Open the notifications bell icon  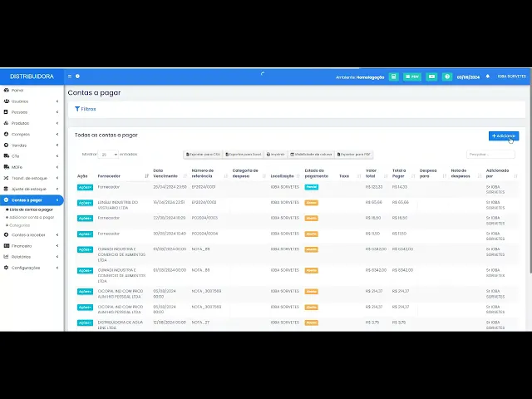tap(488, 76)
